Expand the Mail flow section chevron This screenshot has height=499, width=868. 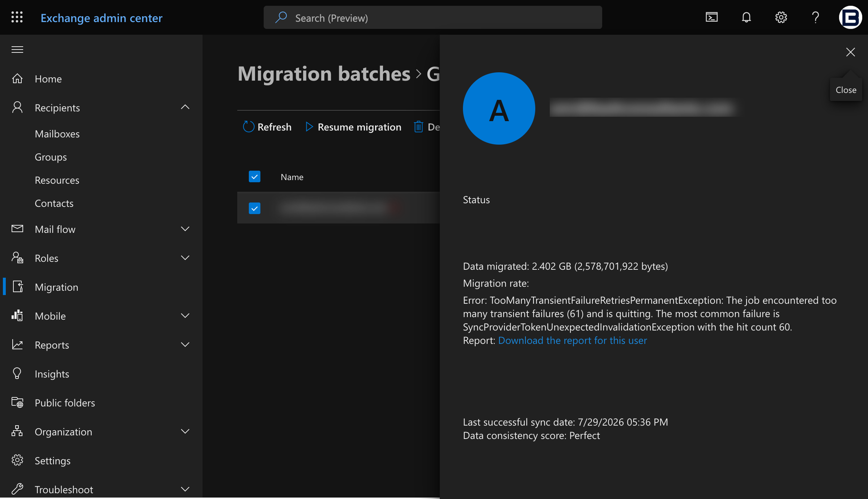185,229
